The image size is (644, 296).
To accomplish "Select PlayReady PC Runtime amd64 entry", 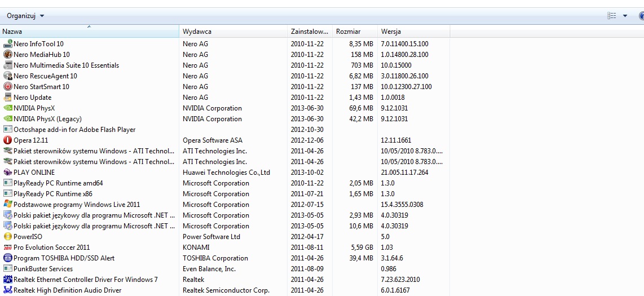I will click(x=58, y=183).
